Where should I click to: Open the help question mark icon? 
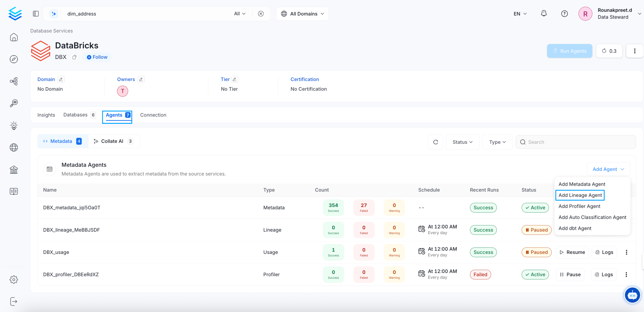[x=564, y=14]
